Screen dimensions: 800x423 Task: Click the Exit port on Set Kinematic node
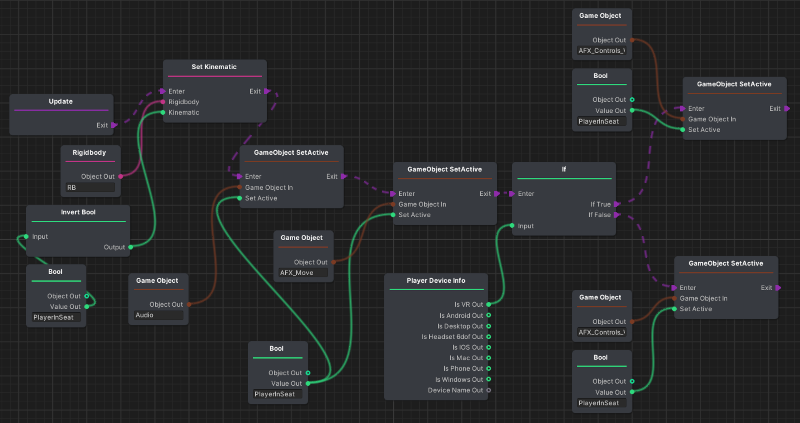point(266,91)
